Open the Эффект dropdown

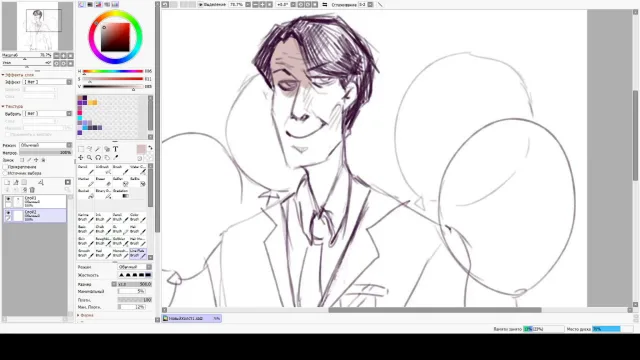click(47, 82)
